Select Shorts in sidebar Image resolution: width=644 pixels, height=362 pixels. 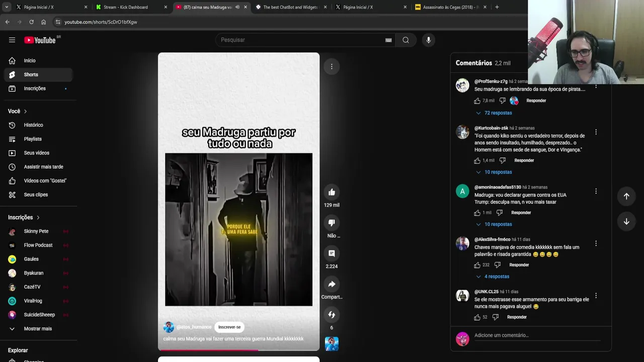pyautogui.click(x=38, y=74)
